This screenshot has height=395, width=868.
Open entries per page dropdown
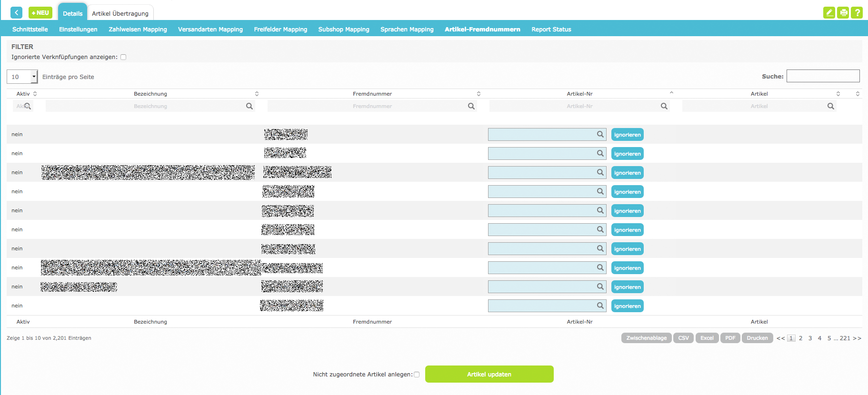(x=22, y=77)
